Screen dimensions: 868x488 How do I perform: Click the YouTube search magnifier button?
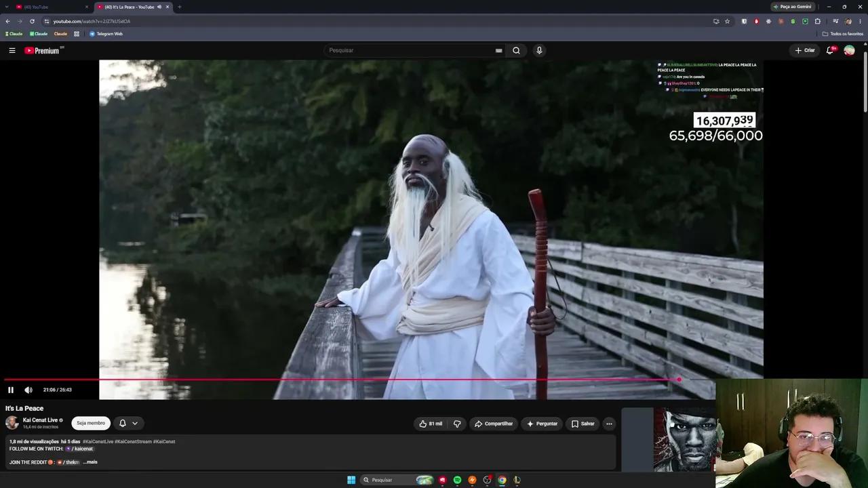click(x=516, y=50)
